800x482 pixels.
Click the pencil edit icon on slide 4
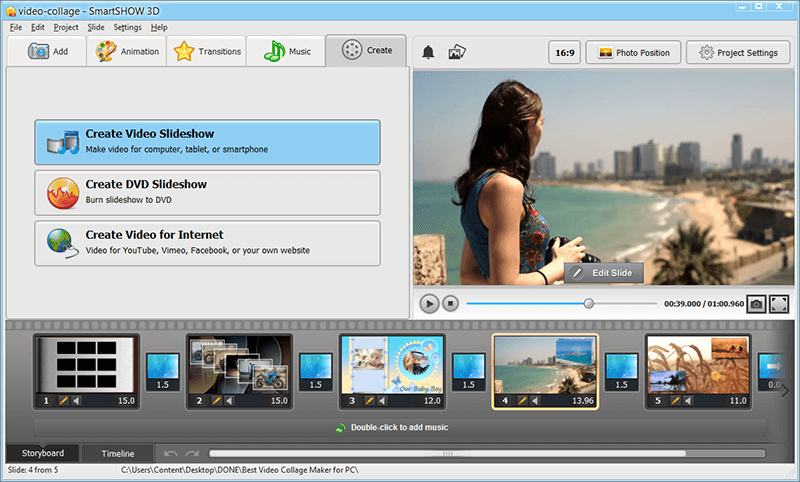tap(522, 401)
